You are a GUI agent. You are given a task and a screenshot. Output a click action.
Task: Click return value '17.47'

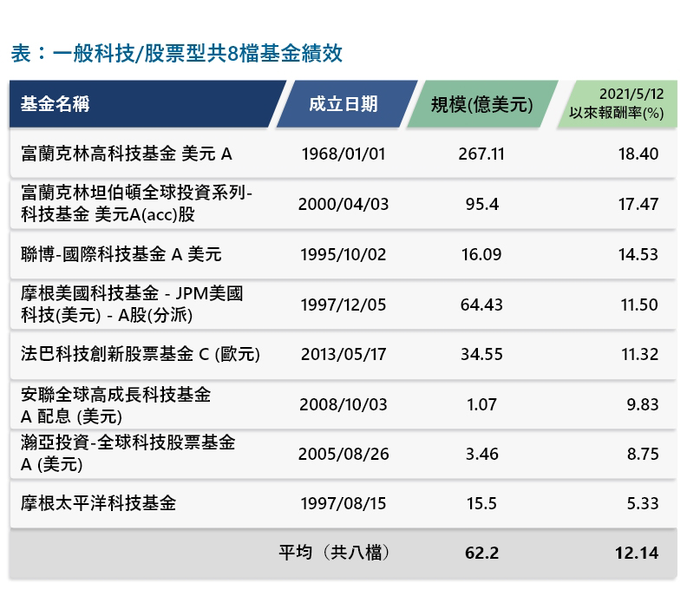click(x=638, y=205)
